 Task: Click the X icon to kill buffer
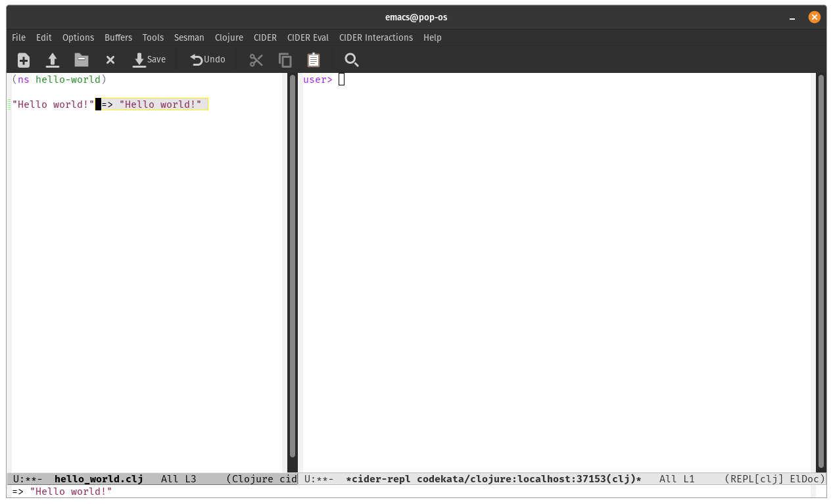[110, 60]
